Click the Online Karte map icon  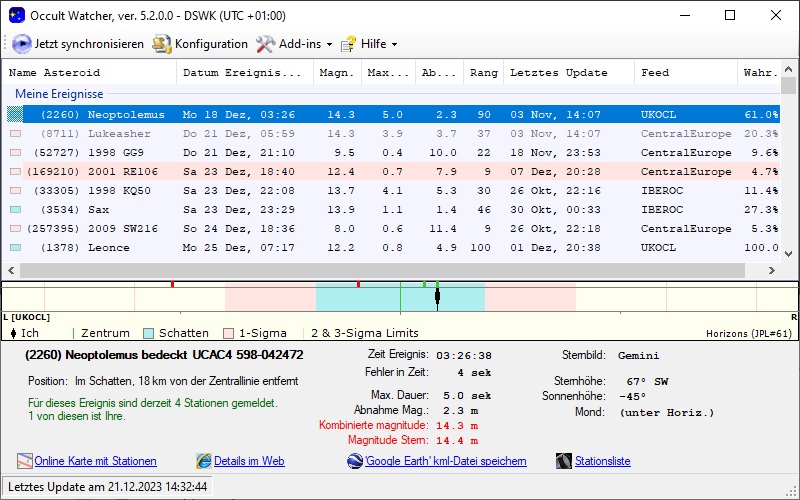pyautogui.click(x=25, y=461)
